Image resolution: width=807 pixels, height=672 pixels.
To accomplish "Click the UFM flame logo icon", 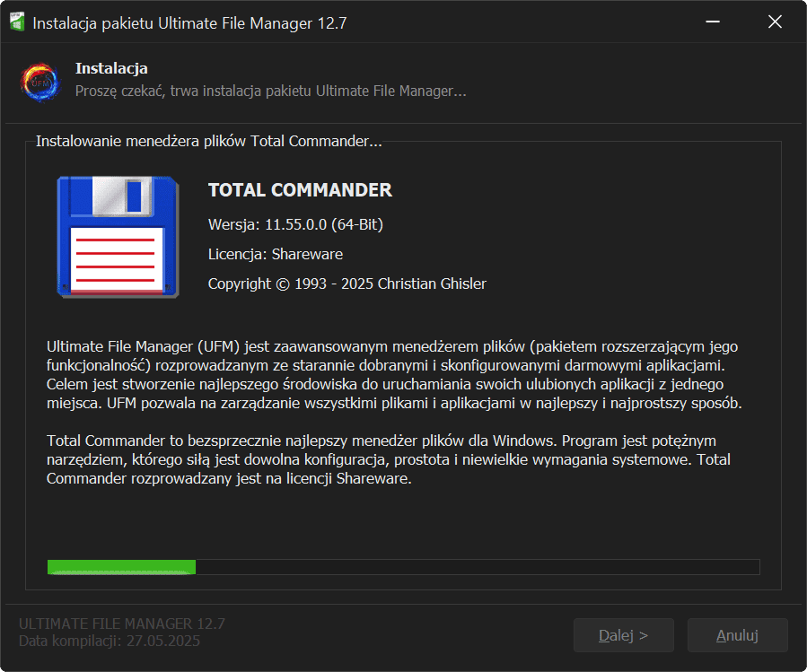I will point(39,81).
